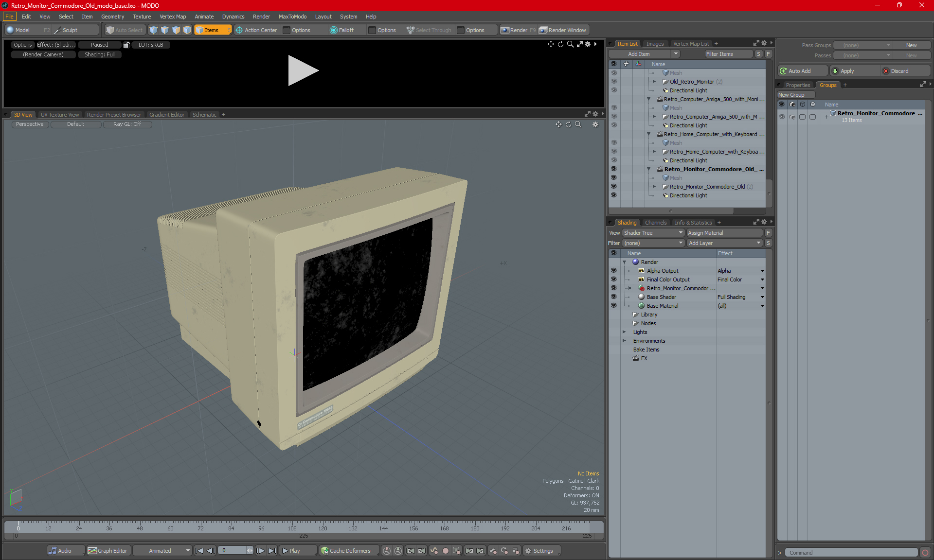Click the record keyframe circle icon
The height and width of the screenshot is (560, 934).
445,551
